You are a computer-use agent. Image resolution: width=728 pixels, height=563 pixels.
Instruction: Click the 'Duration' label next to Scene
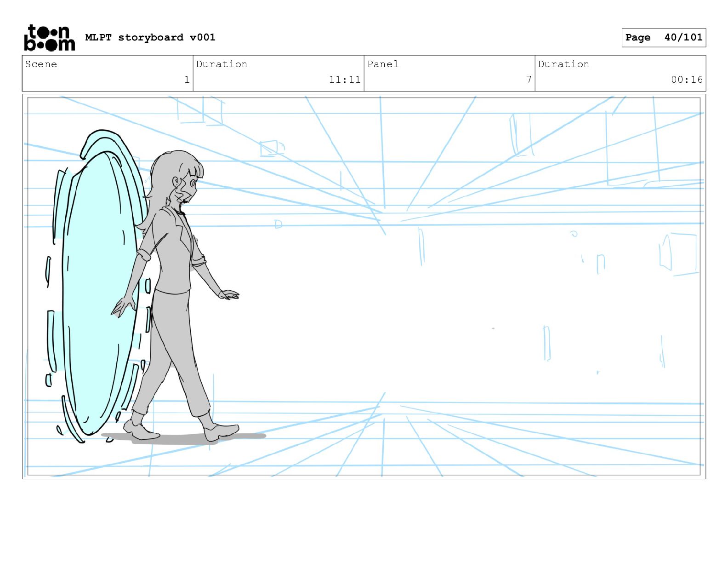click(222, 64)
